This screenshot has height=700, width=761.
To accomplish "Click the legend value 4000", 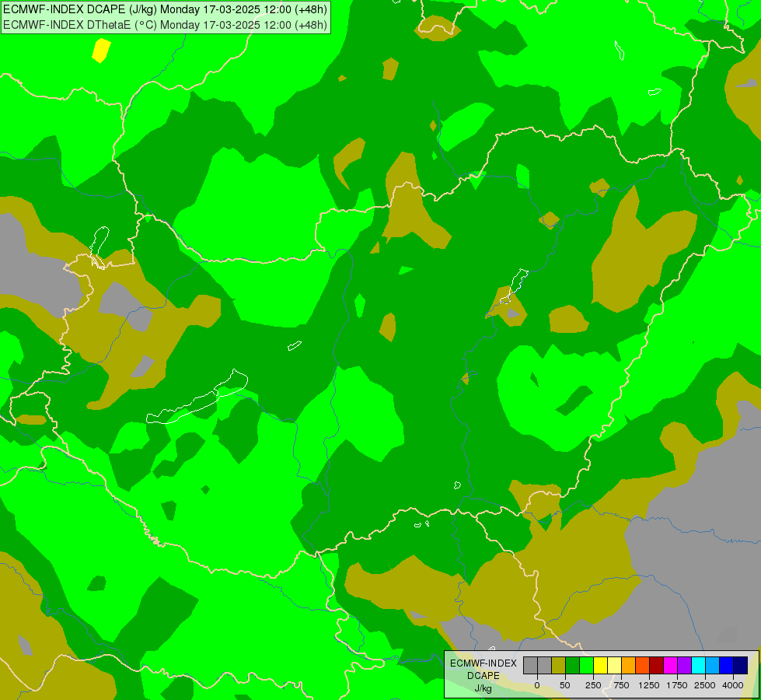I will click(733, 685).
